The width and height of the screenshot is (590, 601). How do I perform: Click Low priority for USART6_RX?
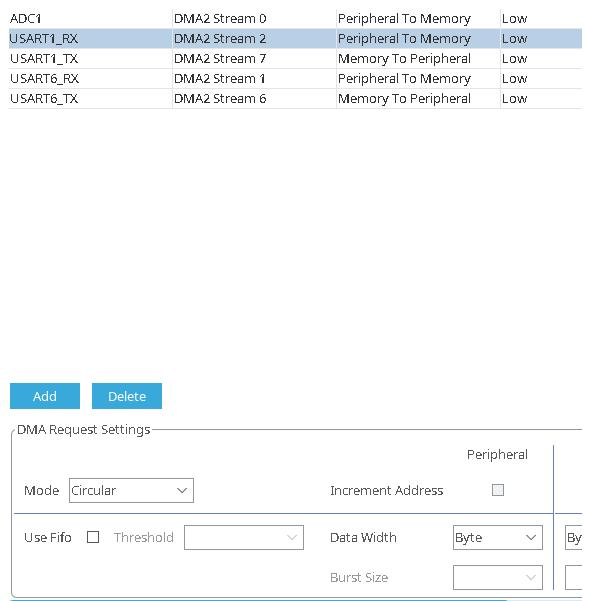pos(541,78)
